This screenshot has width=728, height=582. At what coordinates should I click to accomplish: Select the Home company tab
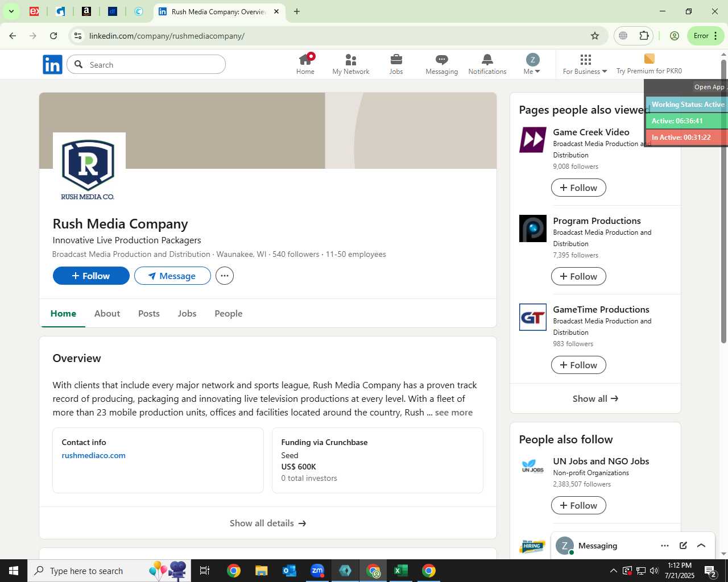[x=63, y=314]
